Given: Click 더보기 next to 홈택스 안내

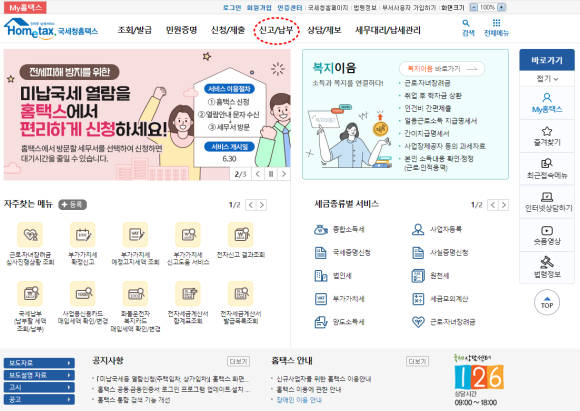Looking at the screenshot, I should [x=417, y=361].
